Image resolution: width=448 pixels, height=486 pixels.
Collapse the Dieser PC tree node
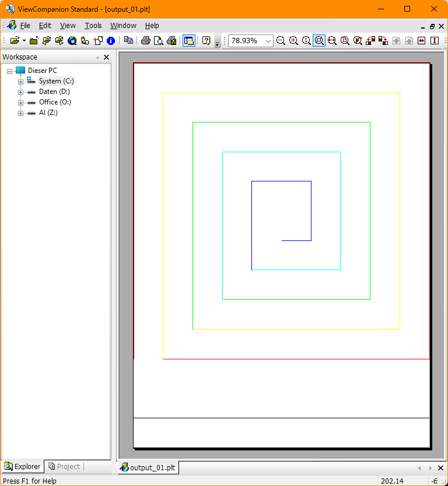click(9, 71)
